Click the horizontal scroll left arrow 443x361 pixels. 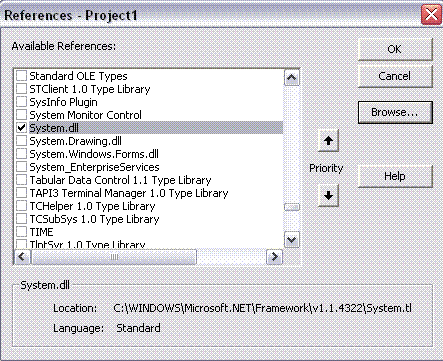point(22,257)
